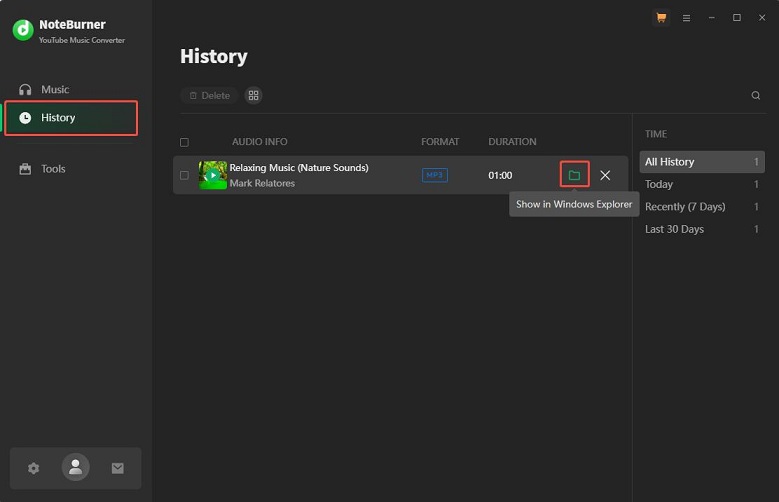Check the Relaxing Music row checkbox
Screen dimensions: 779x502
click(x=184, y=175)
